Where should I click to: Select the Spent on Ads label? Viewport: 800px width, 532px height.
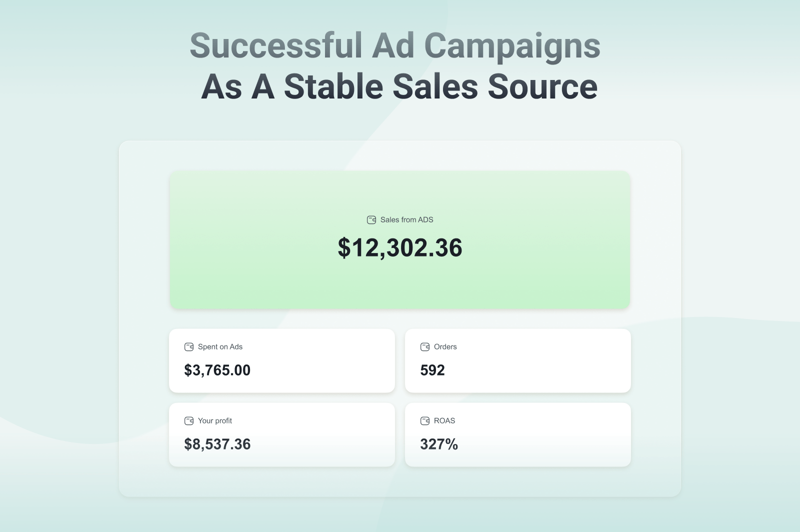220,347
